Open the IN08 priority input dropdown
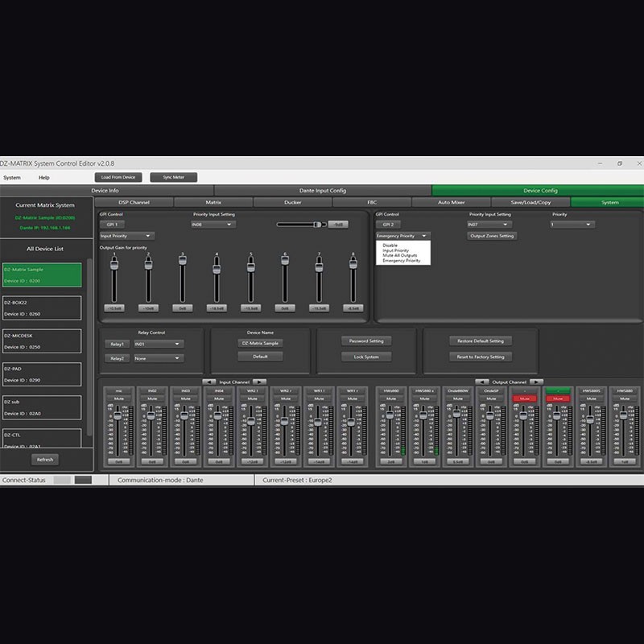The image size is (644, 644). pos(213,225)
